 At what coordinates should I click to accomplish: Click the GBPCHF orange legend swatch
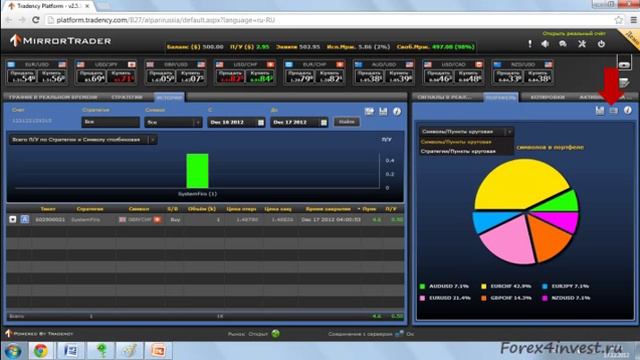coord(484,298)
